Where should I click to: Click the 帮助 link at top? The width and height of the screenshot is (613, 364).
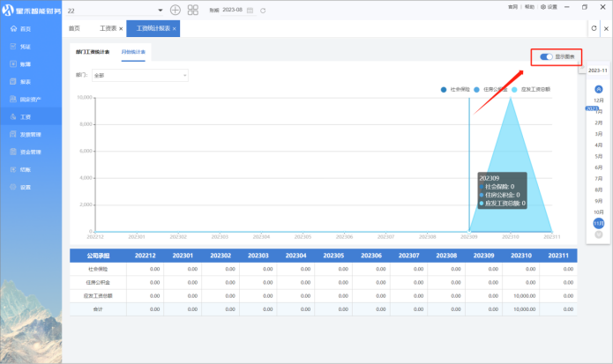[x=529, y=6]
